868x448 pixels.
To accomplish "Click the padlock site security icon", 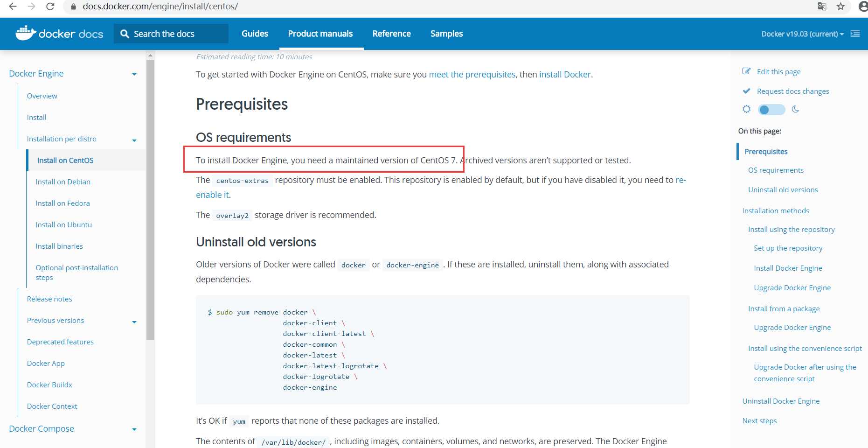I will click(73, 7).
